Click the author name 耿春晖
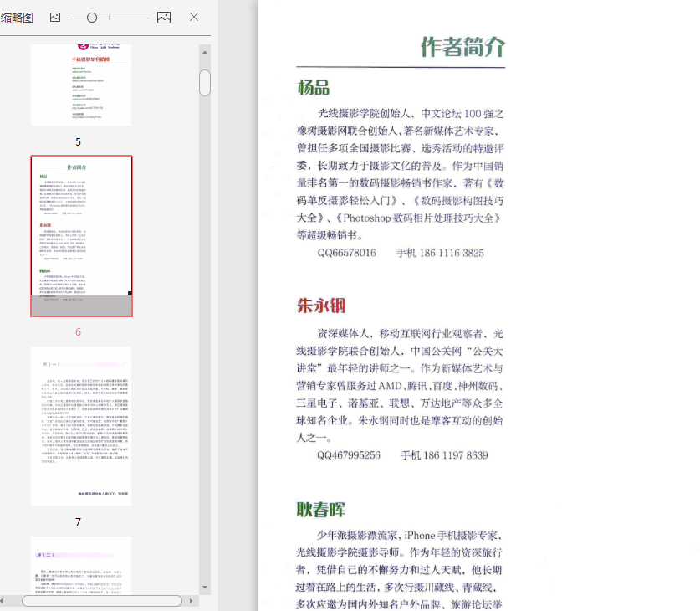This screenshot has height=611, width=700. click(321, 510)
